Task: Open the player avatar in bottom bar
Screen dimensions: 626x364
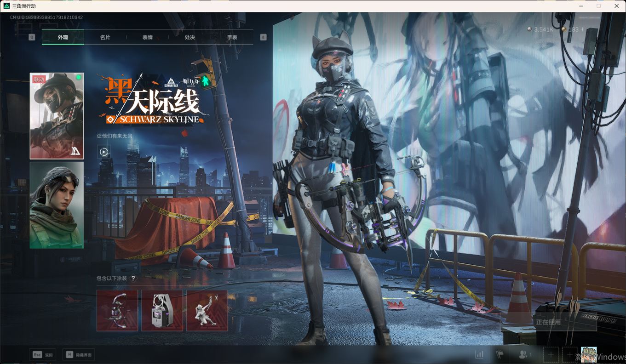Action: coord(589,355)
